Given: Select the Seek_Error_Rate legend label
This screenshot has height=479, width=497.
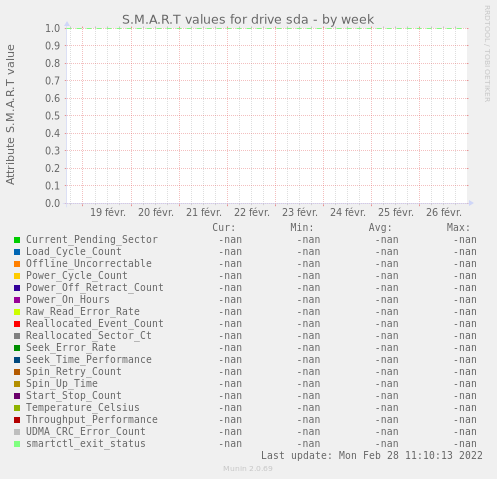Looking at the screenshot, I should 71,347.
